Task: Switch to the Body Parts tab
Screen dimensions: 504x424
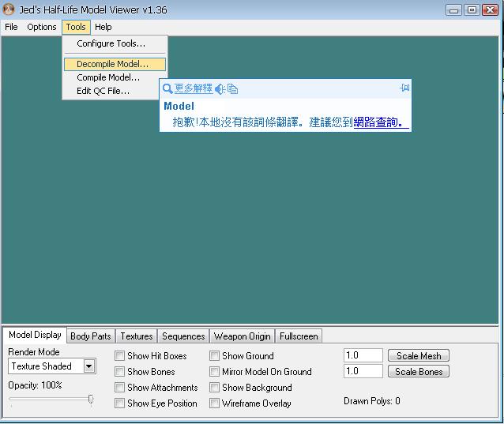Action: (x=91, y=336)
